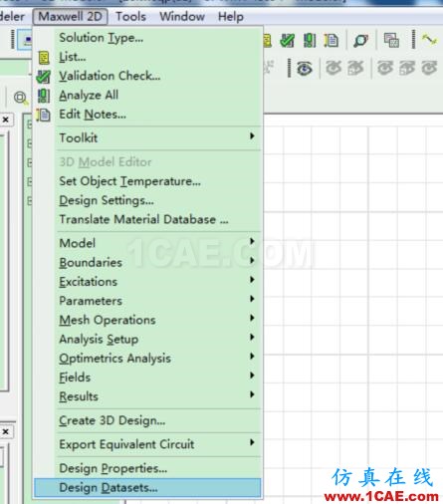
Task: Click the notes page icon in the toolbar
Action: click(332, 41)
